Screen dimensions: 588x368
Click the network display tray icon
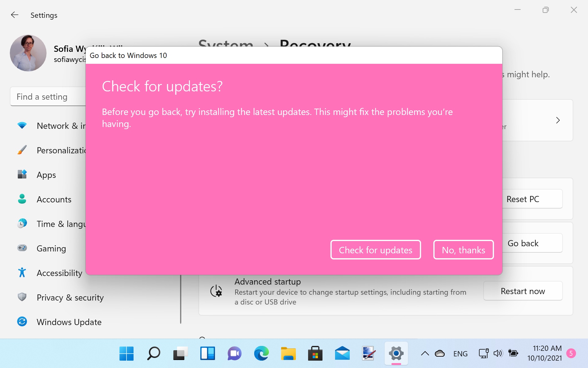point(484,354)
